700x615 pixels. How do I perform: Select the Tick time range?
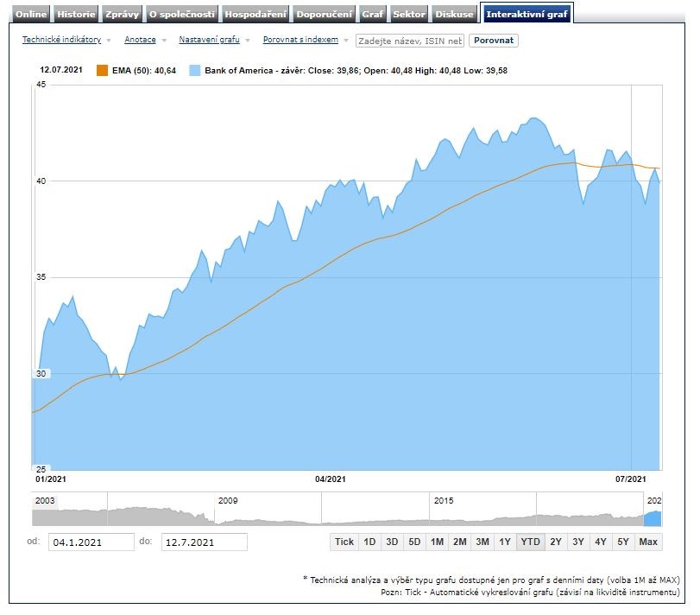[x=344, y=542]
